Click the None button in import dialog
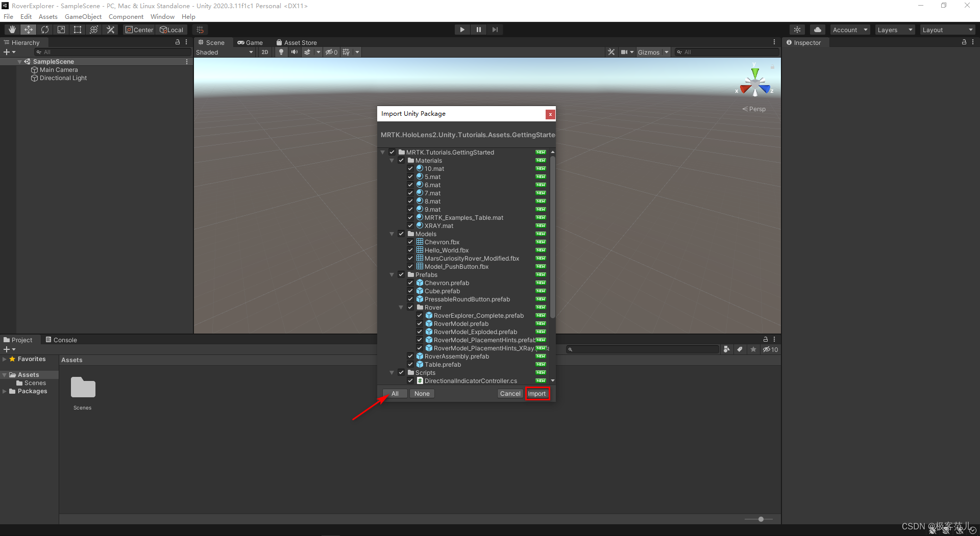Viewport: 980px width, 536px height. (422, 393)
